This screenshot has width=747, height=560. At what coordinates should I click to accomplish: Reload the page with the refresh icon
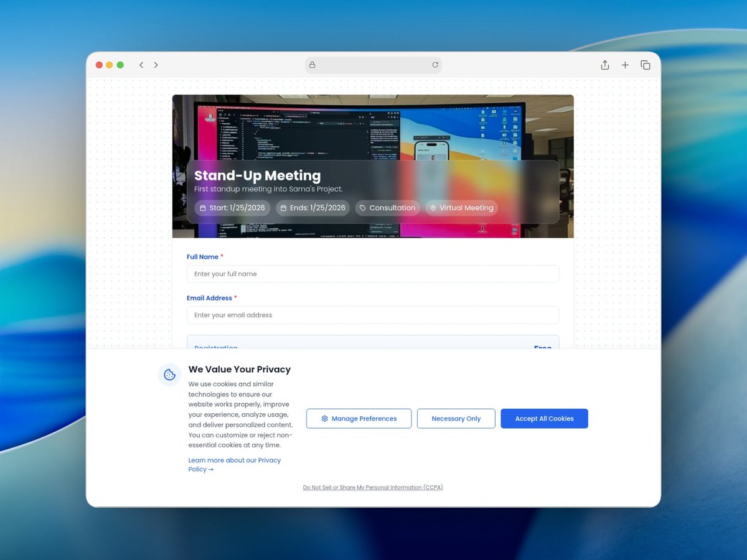click(x=435, y=65)
